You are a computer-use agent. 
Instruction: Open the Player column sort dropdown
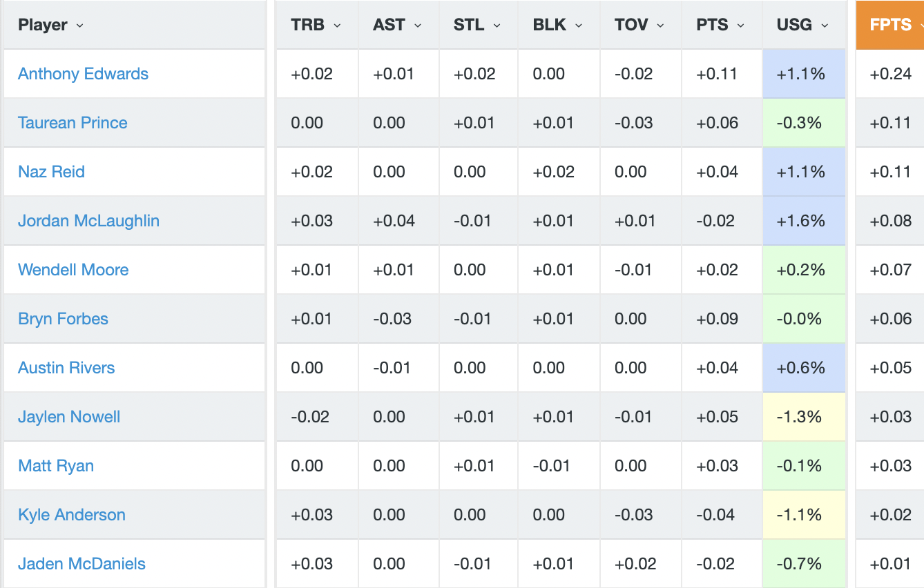79,25
